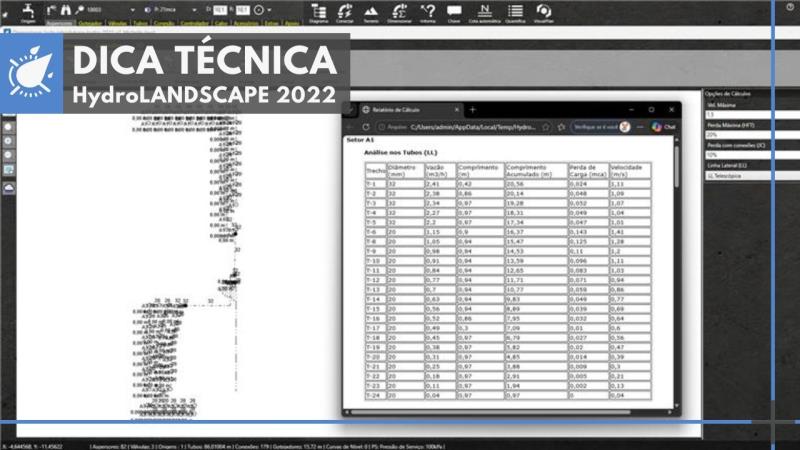Image resolution: width=800 pixels, height=450 pixels.
Task: Click the binoculars search icon
Action: (x=66, y=10)
